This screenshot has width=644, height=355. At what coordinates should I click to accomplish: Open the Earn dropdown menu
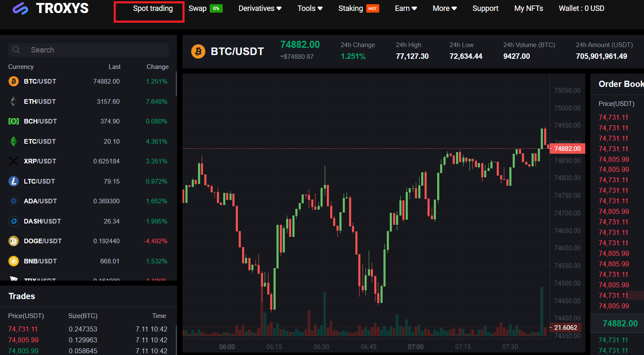coord(406,8)
